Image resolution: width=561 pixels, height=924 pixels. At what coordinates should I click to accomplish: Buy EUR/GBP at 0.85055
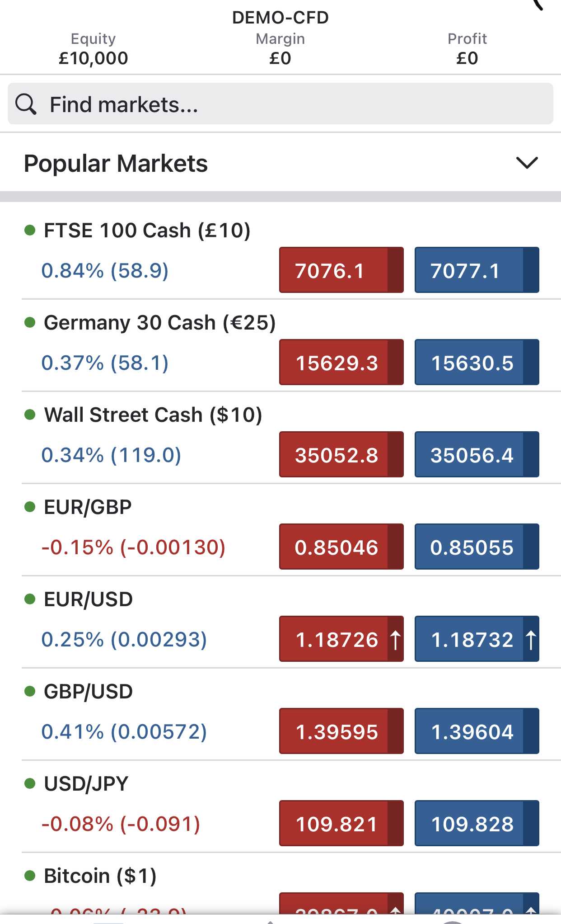tap(477, 547)
